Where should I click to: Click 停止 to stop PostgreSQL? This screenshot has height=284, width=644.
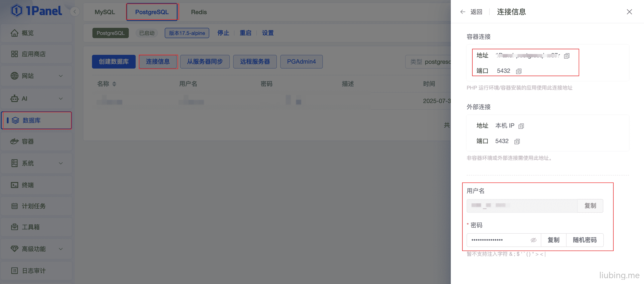coord(223,33)
